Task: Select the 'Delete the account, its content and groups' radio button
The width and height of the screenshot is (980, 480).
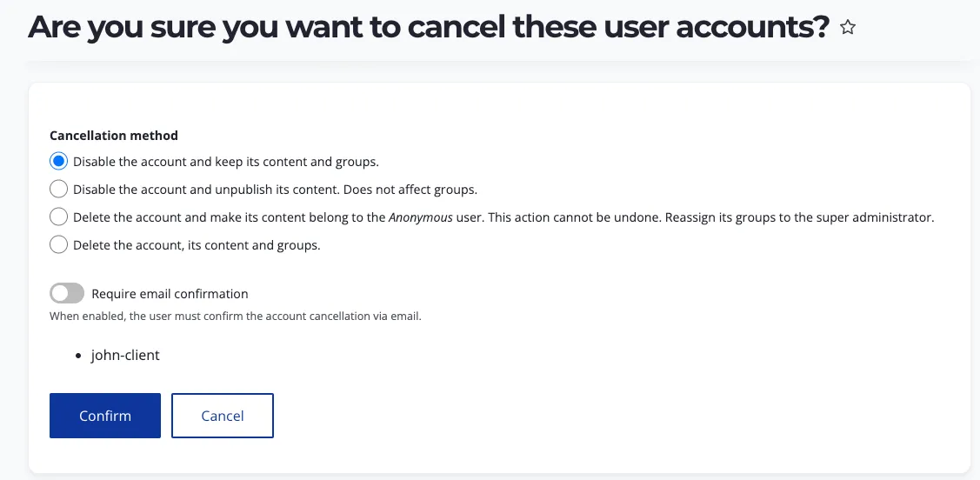Action: pos(58,245)
